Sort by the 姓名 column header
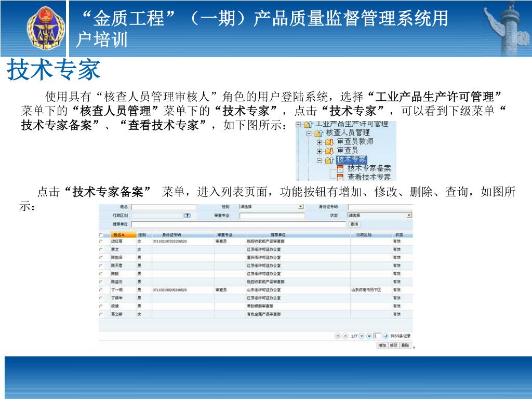532x399 pixels. click(123, 235)
